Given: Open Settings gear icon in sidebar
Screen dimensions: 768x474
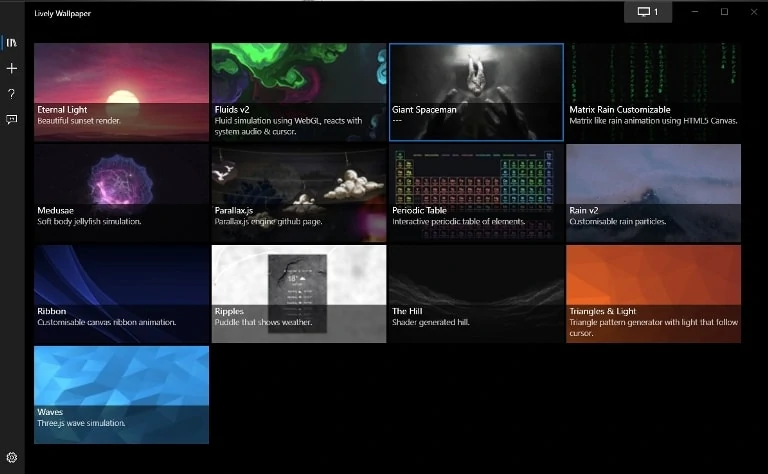Looking at the screenshot, I should (x=12, y=457).
